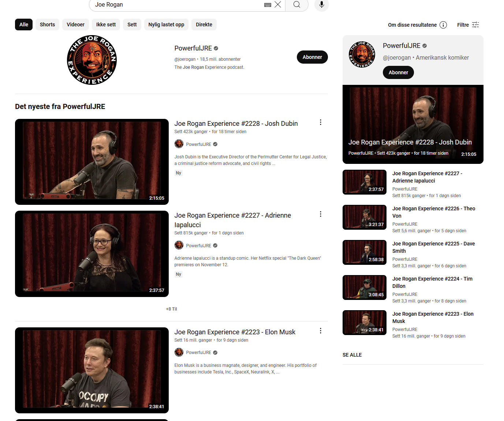Open the Filtre sliders icon
Screen dimensions: 504x421
click(475, 25)
